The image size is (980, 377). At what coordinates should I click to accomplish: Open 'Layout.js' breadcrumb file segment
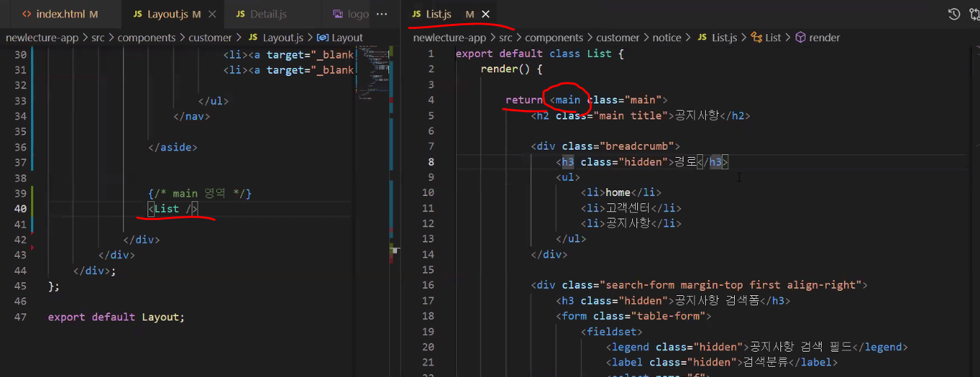(283, 38)
